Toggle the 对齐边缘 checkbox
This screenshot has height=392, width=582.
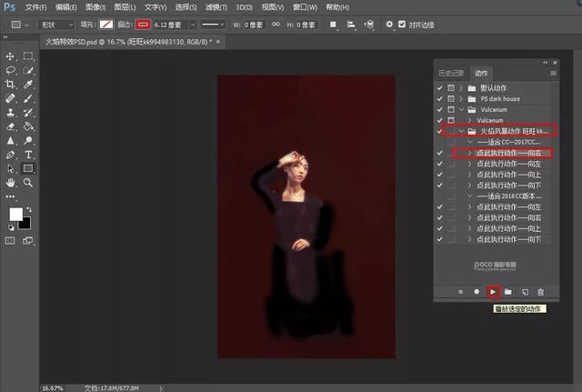pyautogui.click(x=403, y=25)
